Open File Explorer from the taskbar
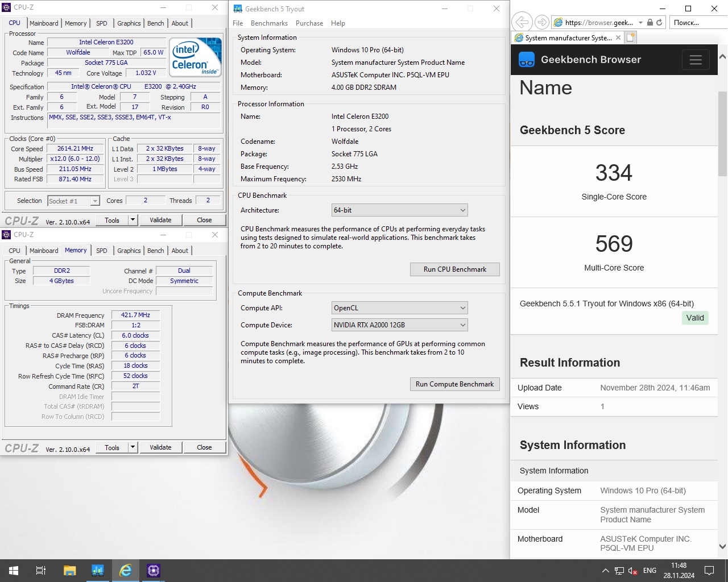The height and width of the screenshot is (582, 728). pos(69,571)
